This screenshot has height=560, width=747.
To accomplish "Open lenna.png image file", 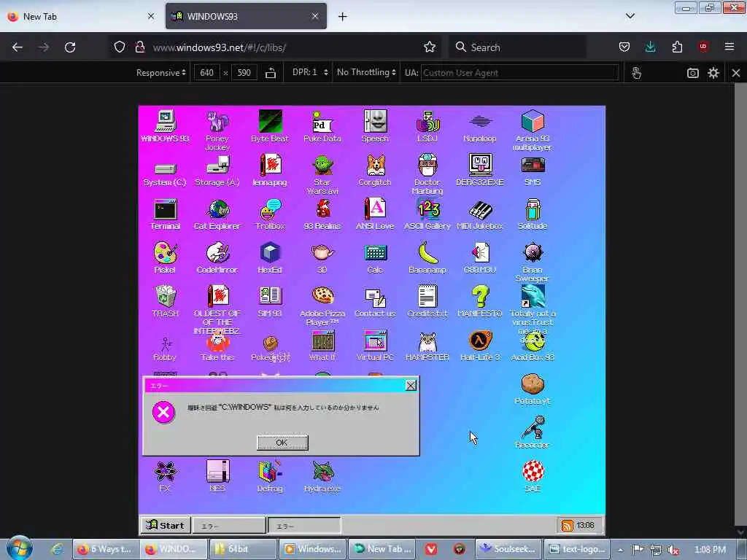I will coord(270,169).
